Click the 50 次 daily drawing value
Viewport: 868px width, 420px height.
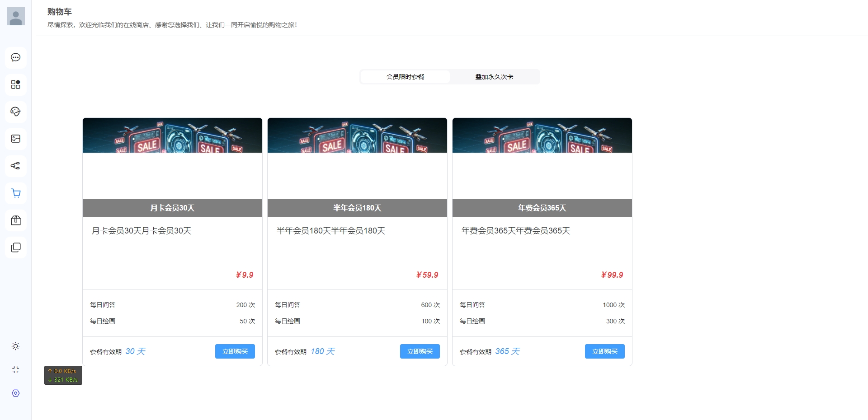coord(247,321)
